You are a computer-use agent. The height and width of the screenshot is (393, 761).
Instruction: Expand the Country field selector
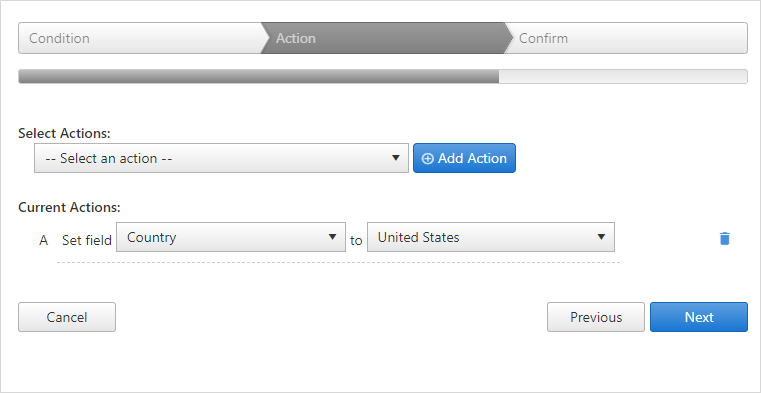point(231,237)
